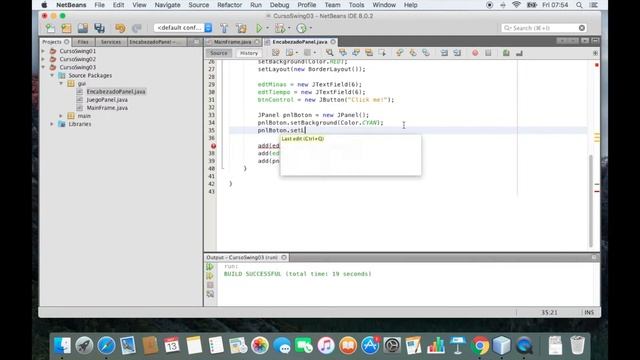Open the Debug menu
Image resolution: width=640 pixels, height=360 pixels.
tap(280, 5)
